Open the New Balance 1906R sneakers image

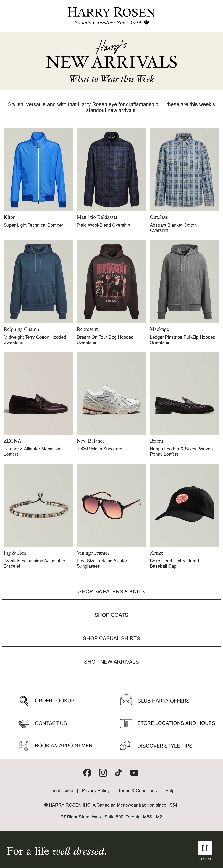[x=111, y=394]
